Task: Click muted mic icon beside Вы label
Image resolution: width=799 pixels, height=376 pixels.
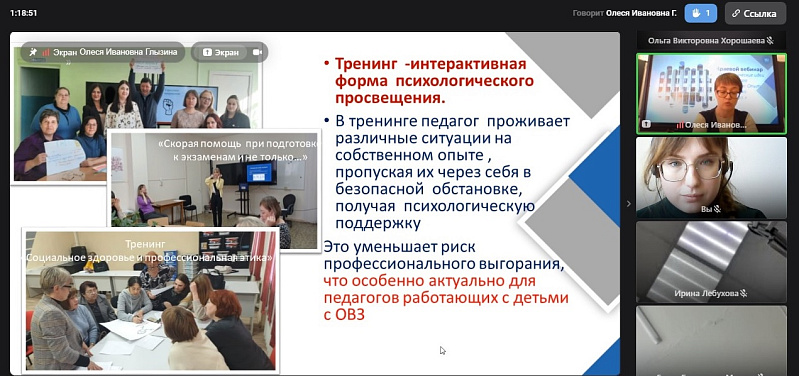Action: pyautogui.click(x=717, y=209)
